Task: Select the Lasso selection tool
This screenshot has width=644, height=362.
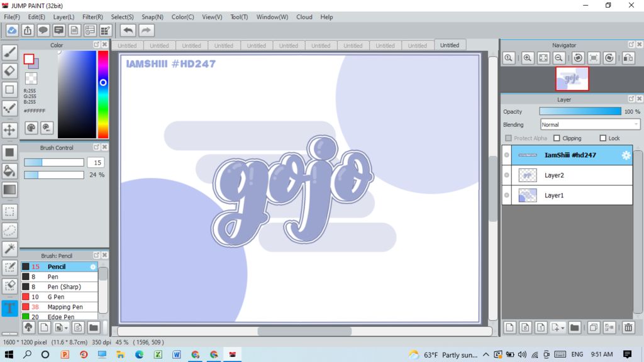Action: pyautogui.click(x=9, y=230)
